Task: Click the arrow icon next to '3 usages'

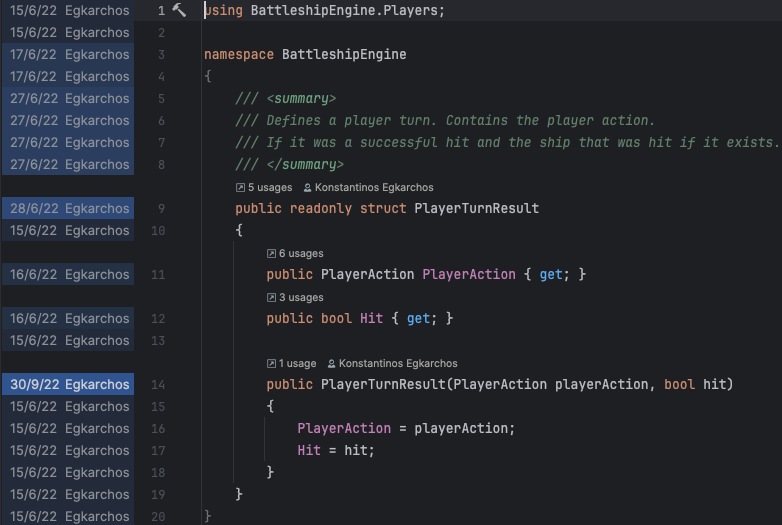Action: coord(271,298)
